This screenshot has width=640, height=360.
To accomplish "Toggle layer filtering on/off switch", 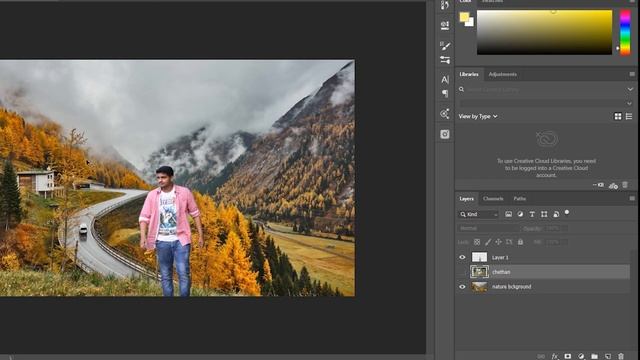I will click(x=567, y=212).
